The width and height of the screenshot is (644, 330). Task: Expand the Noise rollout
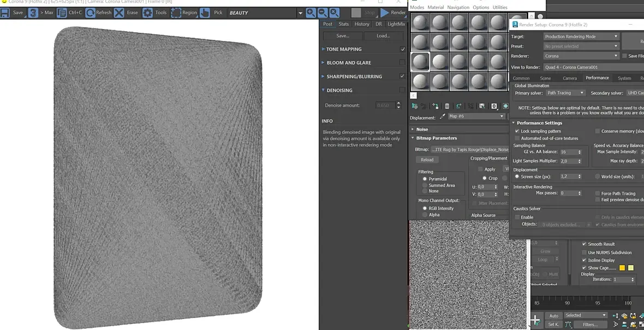[x=422, y=129]
